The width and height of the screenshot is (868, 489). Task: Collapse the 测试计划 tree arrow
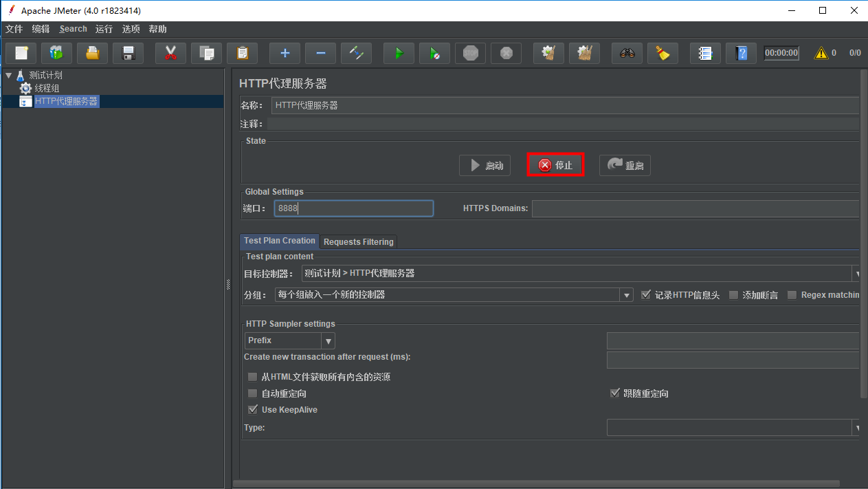(8, 75)
